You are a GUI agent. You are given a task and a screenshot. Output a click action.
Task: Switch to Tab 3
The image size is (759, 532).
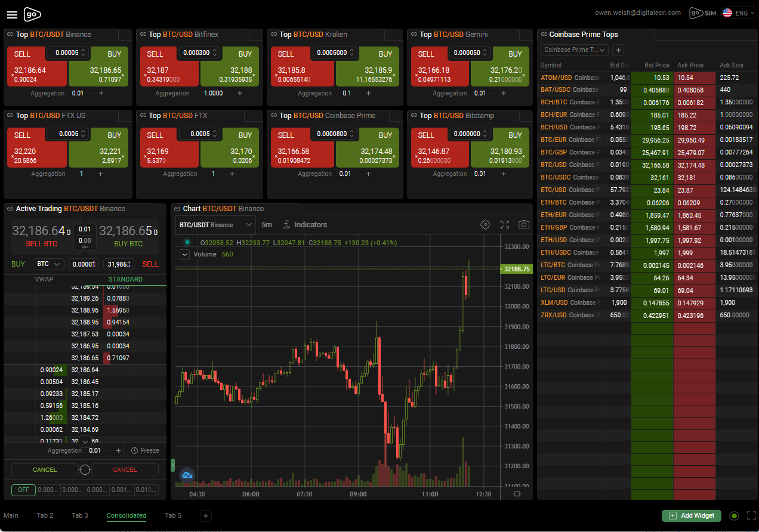pyautogui.click(x=80, y=515)
